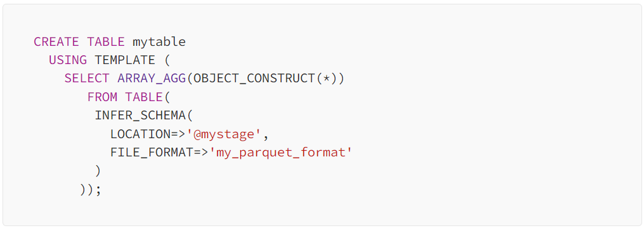This screenshot has width=644, height=228.
Task: Click the FROM keyword
Action: coord(102,97)
